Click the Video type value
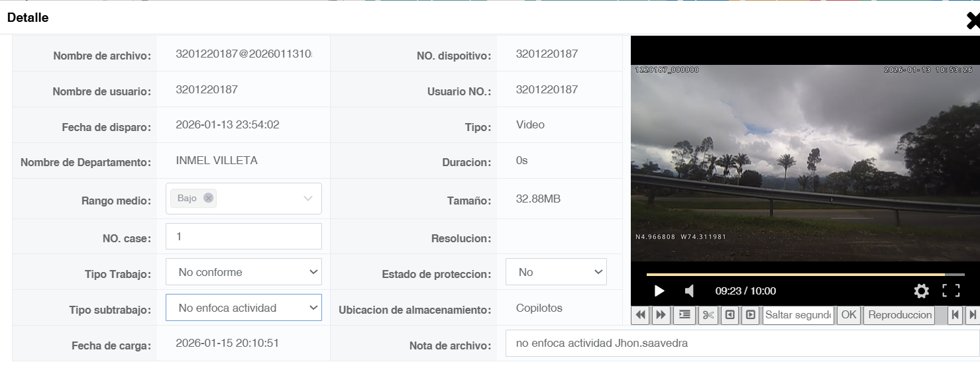Viewport: 980px width, 366px height. coord(530,124)
